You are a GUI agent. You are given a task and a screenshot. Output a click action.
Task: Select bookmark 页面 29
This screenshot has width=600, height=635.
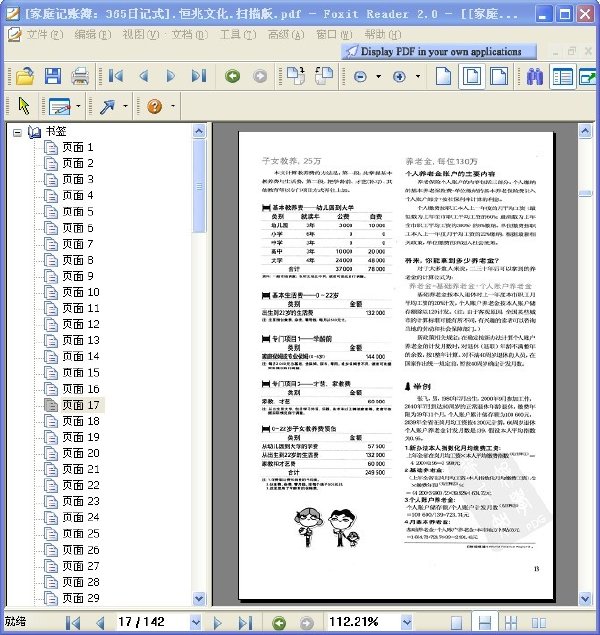pyautogui.click(x=81, y=598)
